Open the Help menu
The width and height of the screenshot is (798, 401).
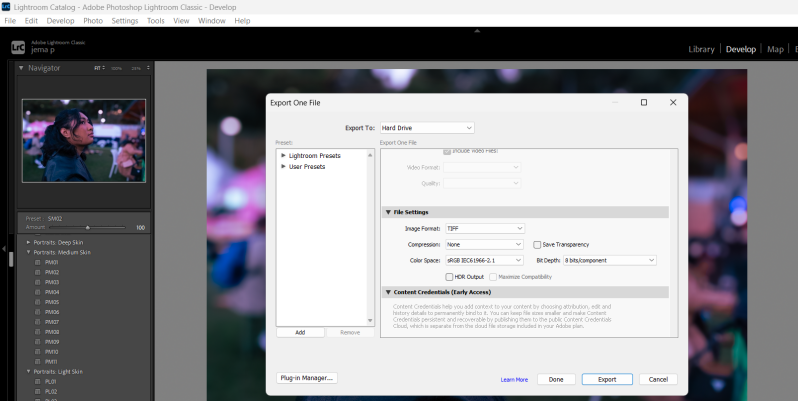(x=242, y=21)
